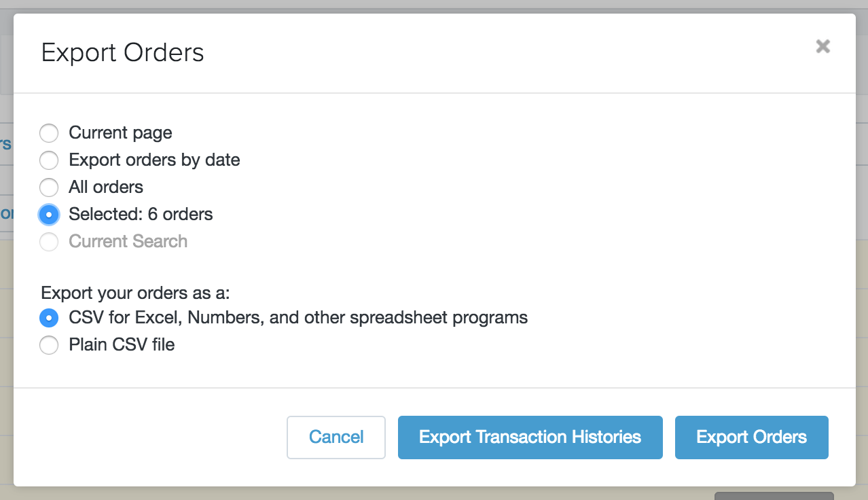Click the 'Selected: 6 orders' label text
The height and width of the screenshot is (500, 868).
[141, 215]
